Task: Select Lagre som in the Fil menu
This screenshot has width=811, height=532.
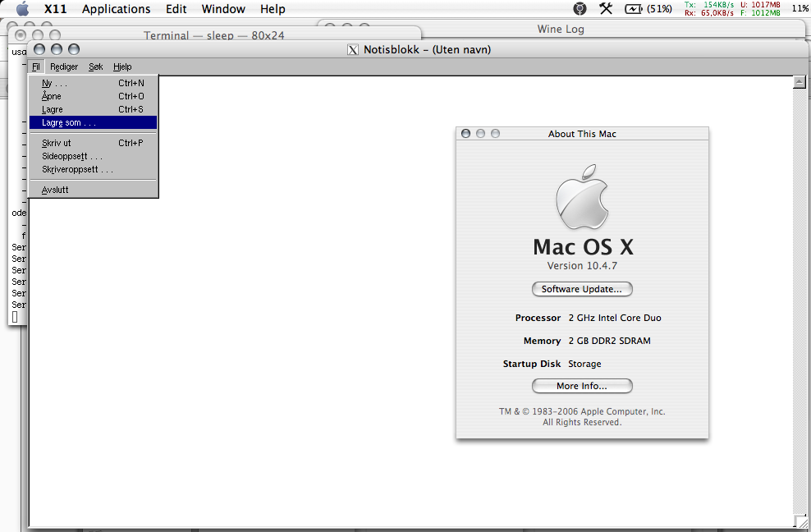Action: pos(93,122)
